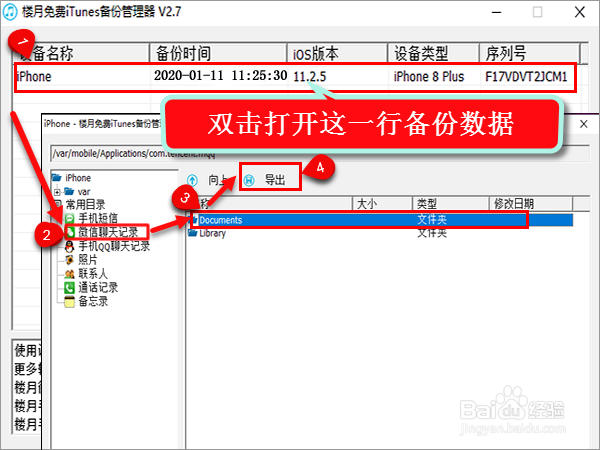Click the export (导出) save icon
Viewport: 600px width, 450px height.
(x=249, y=179)
